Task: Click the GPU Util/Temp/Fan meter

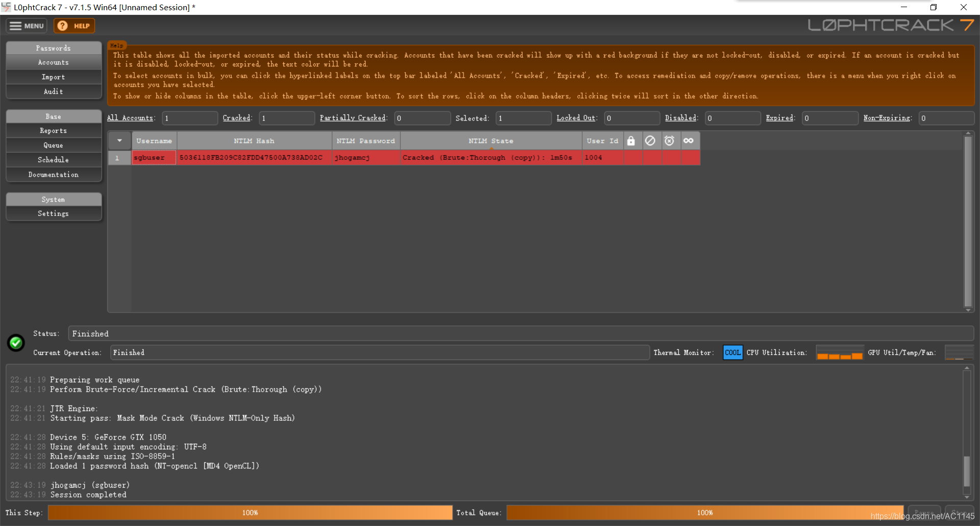Action: point(959,352)
